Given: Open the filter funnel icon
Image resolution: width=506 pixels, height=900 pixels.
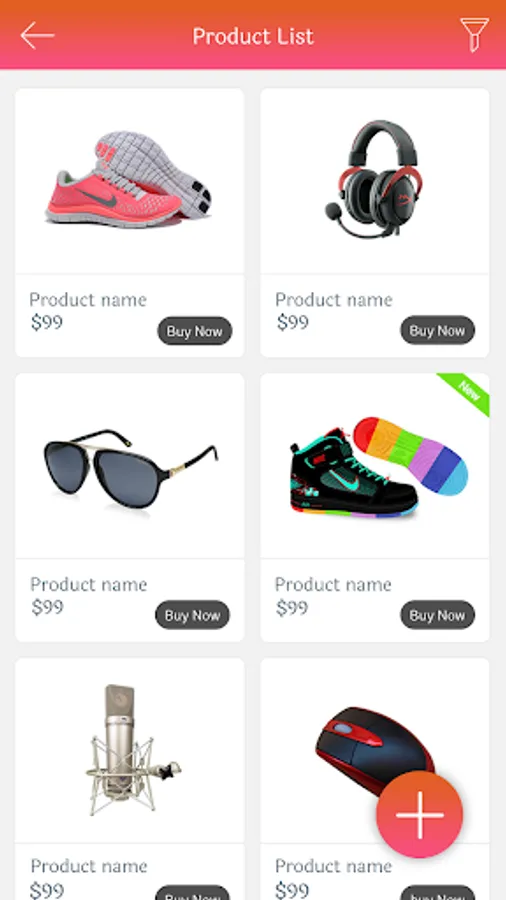Looking at the screenshot, I should (474, 35).
